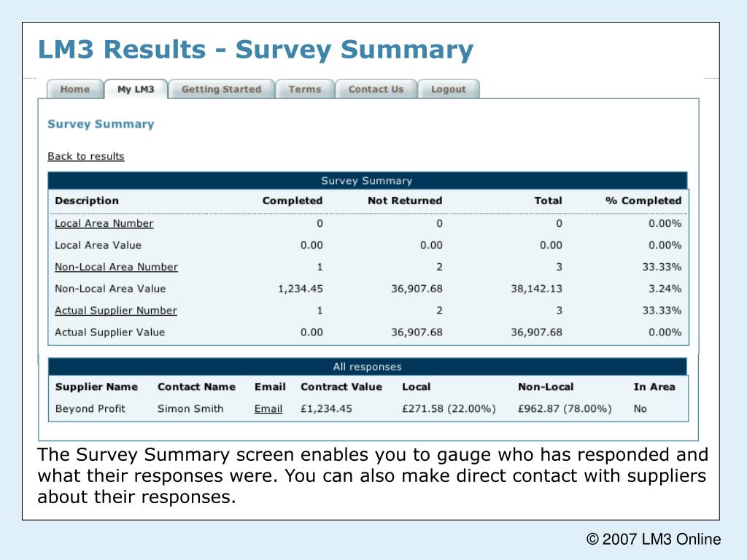Click the blue Survey Summary heading above Back to results
The height and width of the screenshot is (560, 747).
[x=101, y=124]
